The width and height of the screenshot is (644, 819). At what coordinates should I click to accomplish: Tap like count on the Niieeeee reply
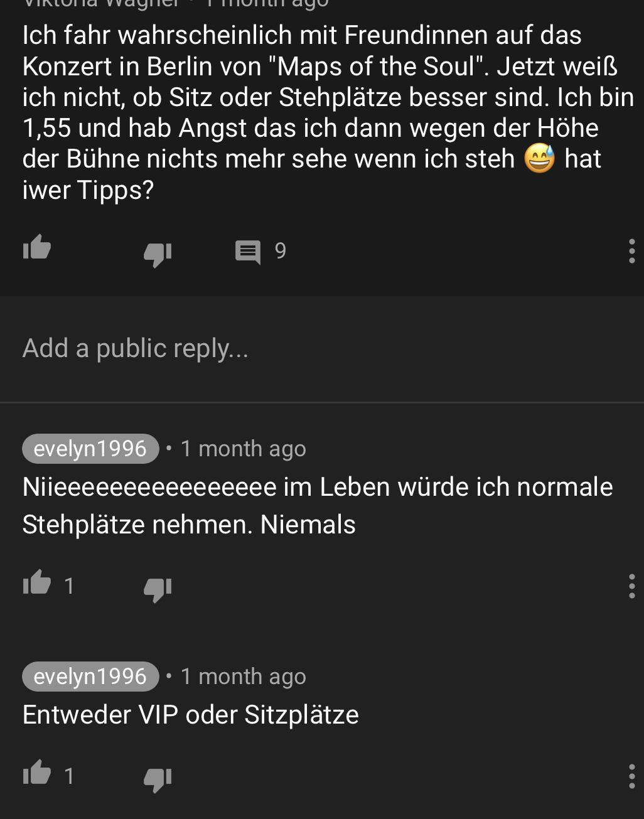click(x=69, y=586)
